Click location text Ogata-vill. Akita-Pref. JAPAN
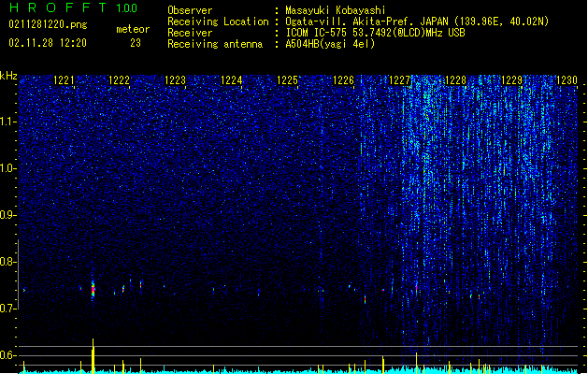The image size is (588, 374). click(366, 22)
